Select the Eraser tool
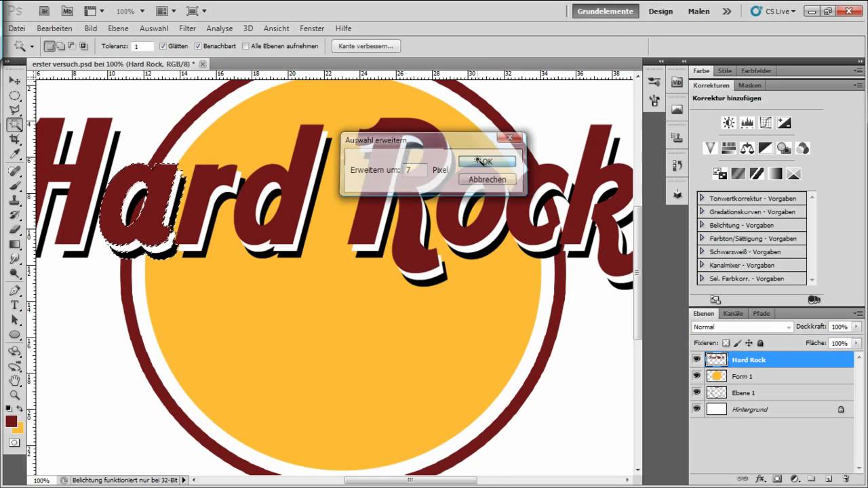This screenshot has width=868, height=488. pos(14,230)
